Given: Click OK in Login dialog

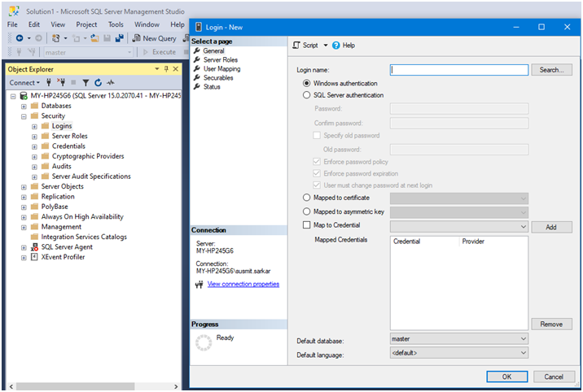Looking at the screenshot, I should (x=506, y=377).
